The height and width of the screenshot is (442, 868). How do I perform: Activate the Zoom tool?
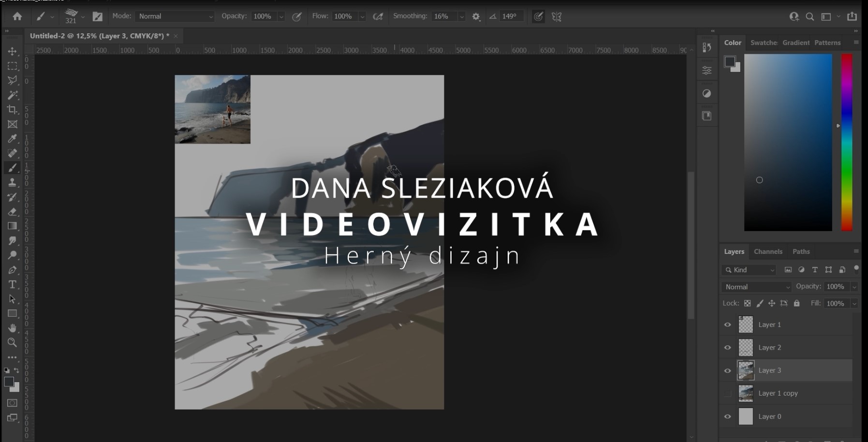13,342
